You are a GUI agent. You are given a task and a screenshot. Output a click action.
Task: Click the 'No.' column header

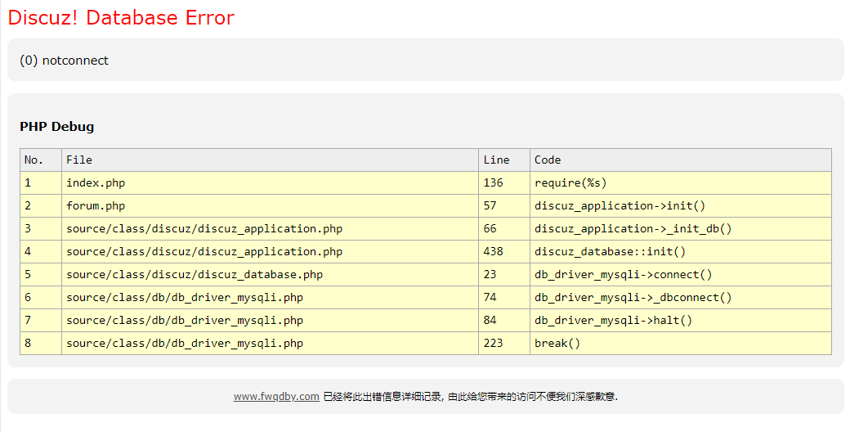41,160
